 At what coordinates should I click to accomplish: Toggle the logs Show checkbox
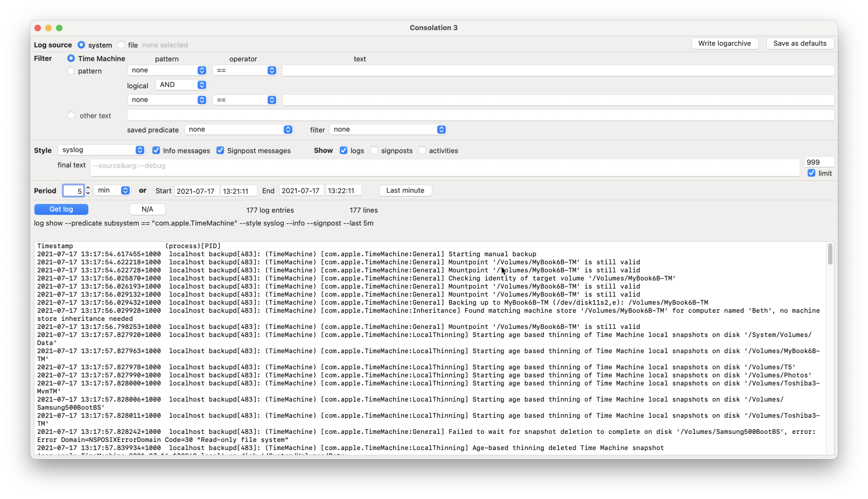pos(344,150)
